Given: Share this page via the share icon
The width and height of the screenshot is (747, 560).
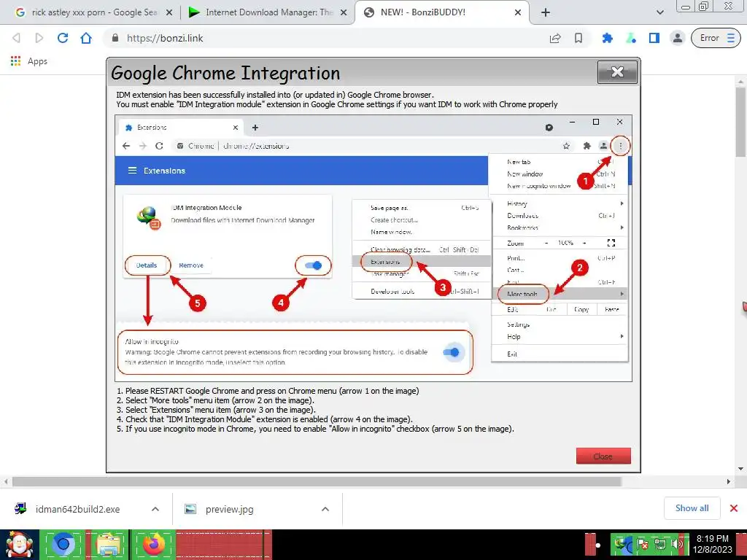Looking at the screenshot, I should pos(555,38).
